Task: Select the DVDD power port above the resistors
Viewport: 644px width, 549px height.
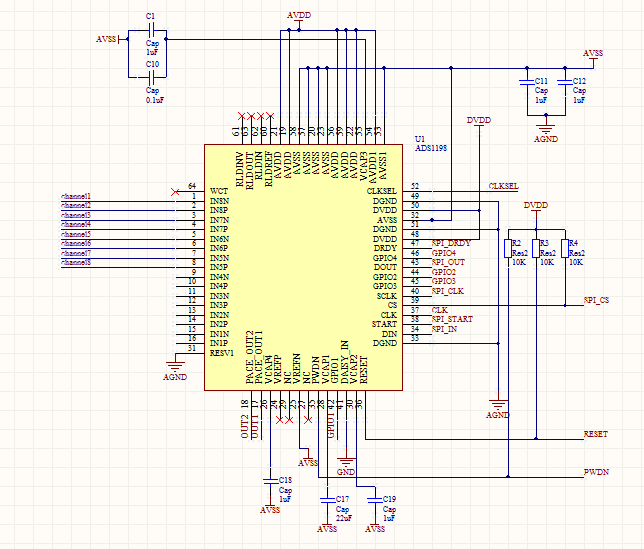Action: (x=536, y=211)
